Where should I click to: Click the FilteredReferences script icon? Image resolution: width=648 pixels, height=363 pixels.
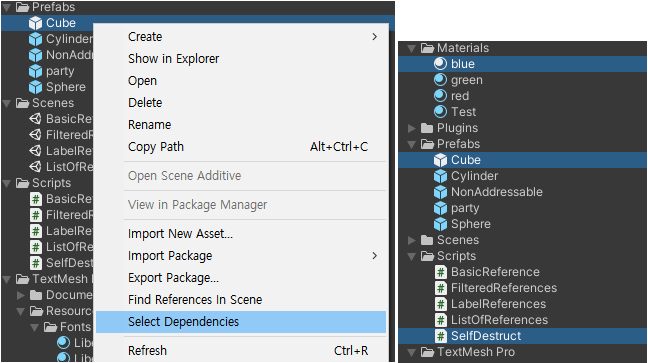click(x=441, y=288)
